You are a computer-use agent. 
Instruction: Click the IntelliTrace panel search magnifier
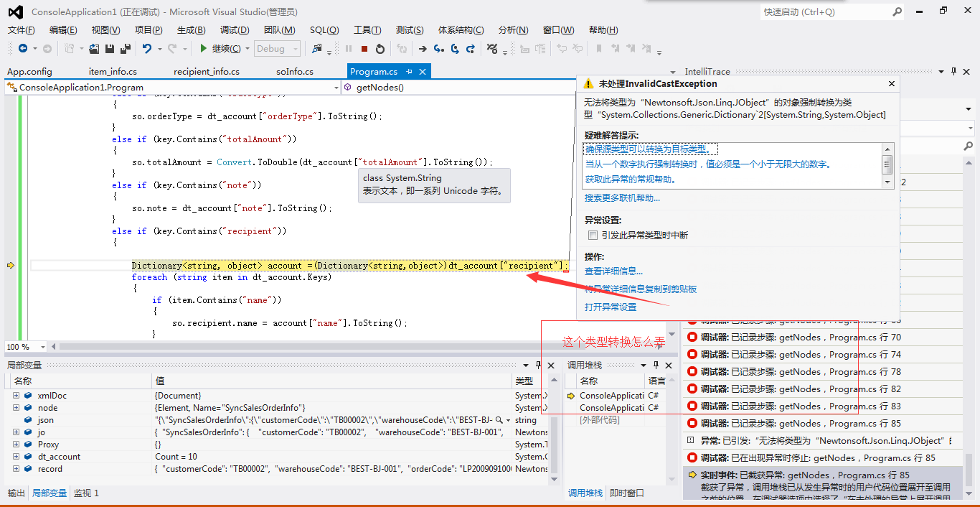pos(968,146)
